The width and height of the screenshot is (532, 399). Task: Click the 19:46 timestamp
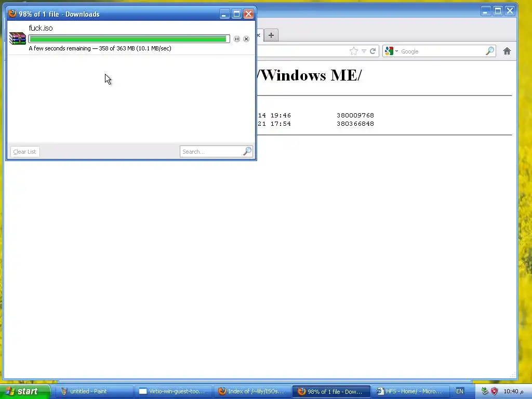[281, 115]
